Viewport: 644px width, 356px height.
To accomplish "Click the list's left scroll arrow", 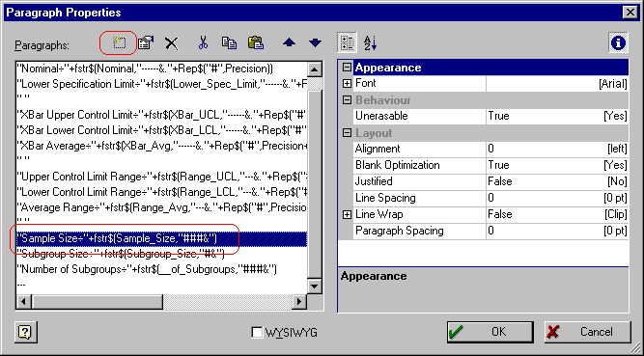I will (x=23, y=301).
